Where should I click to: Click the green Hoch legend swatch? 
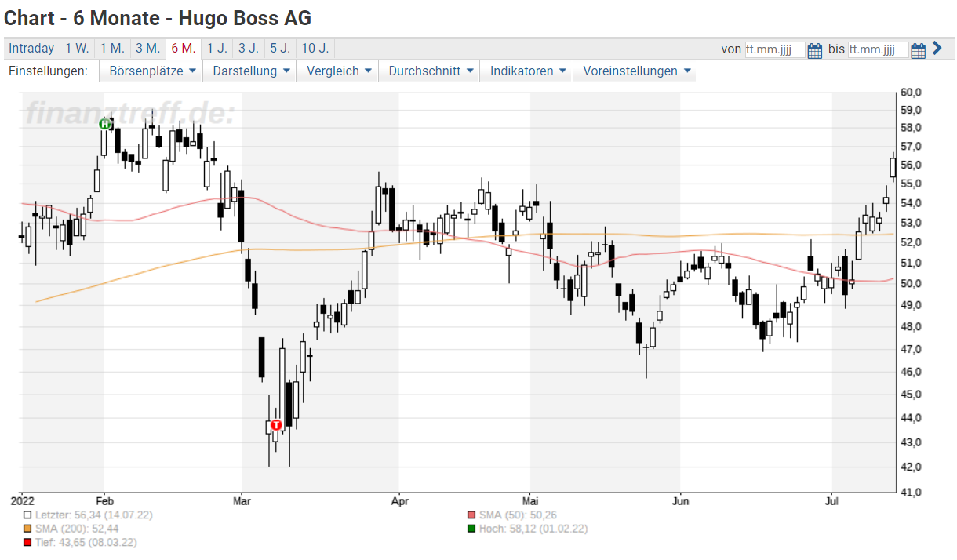(471, 529)
